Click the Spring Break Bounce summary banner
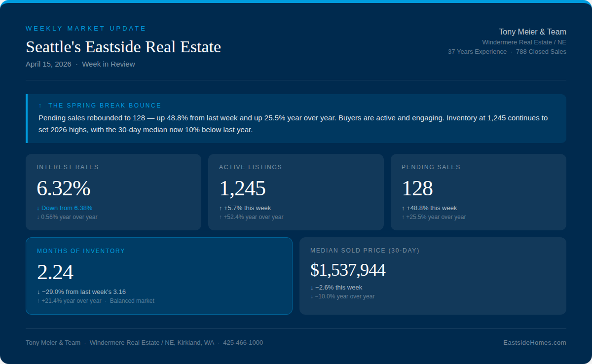Image resolution: width=592 pixels, height=364 pixels. (296, 119)
